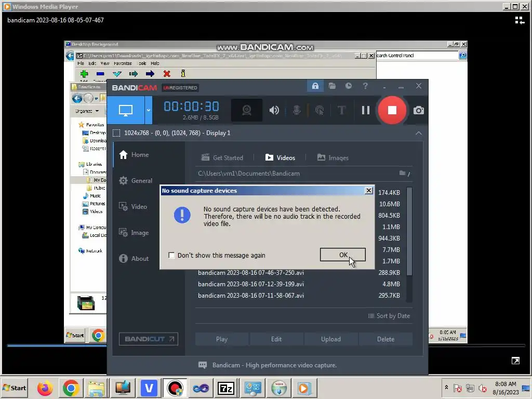Click the blue Extract minus icon

click(100, 74)
